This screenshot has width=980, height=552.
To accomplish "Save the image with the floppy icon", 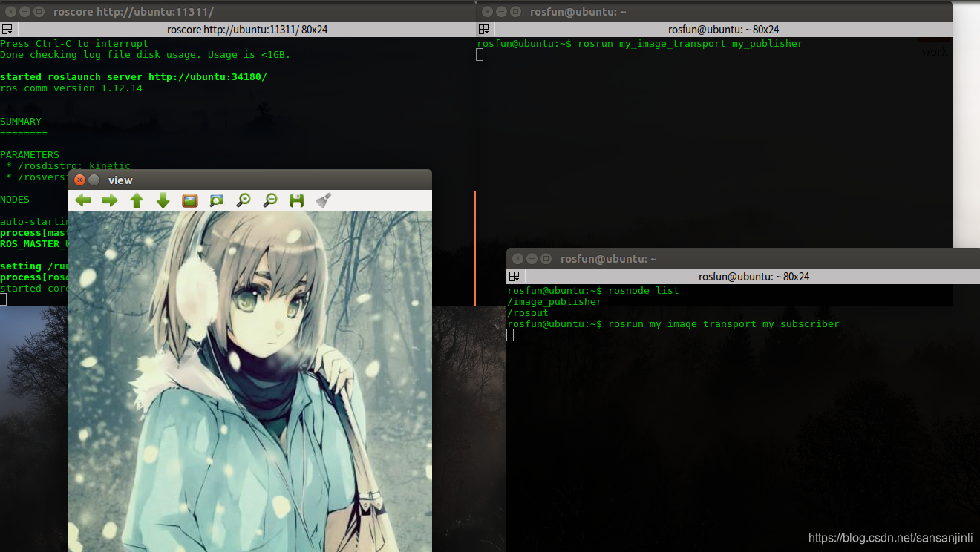I will point(297,200).
